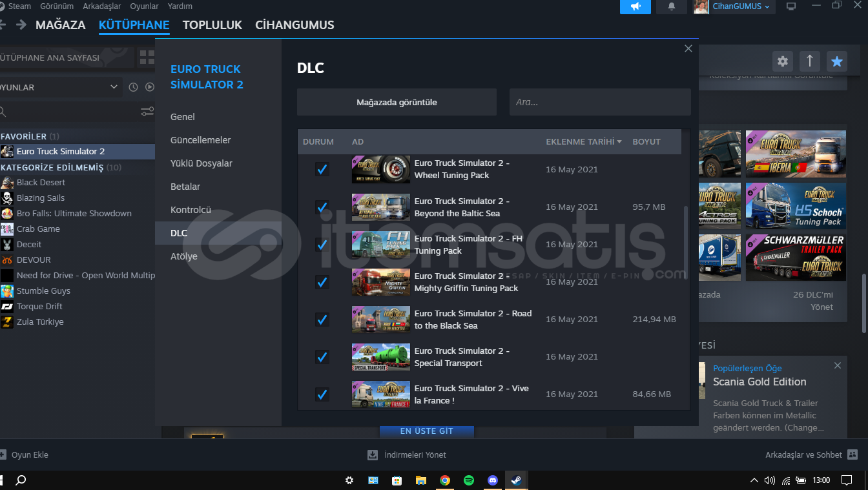The width and height of the screenshot is (868, 490).
Task: Click Oyun Ekle at bottom left
Action: pyautogui.click(x=25, y=454)
